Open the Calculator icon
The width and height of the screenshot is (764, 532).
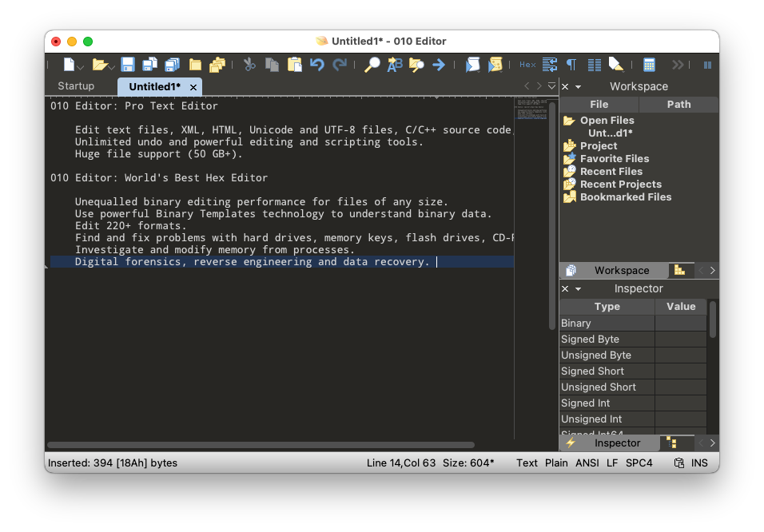tap(649, 65)
